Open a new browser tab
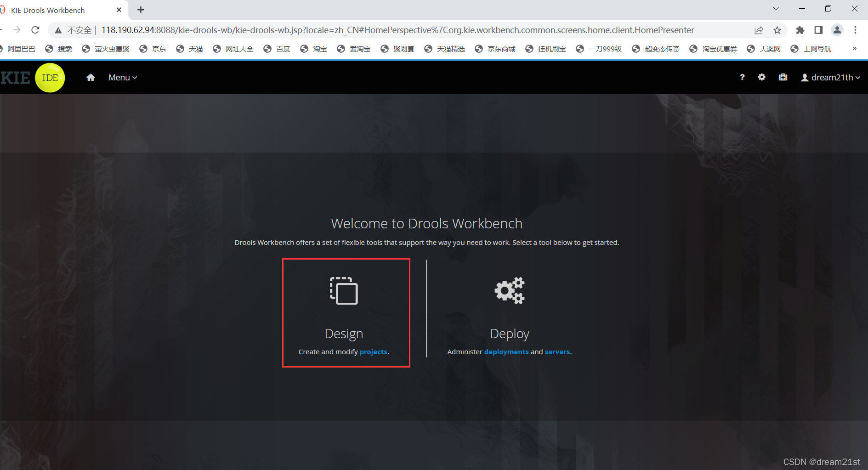Image resolution: width=868 pixels, height=470 pixels. point(141,10)
